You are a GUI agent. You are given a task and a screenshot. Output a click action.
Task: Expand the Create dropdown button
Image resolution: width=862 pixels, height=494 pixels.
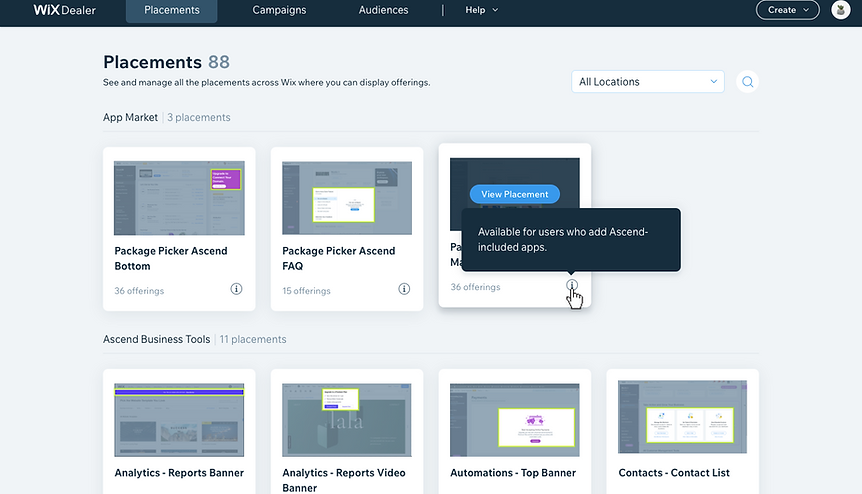[788, 10]
